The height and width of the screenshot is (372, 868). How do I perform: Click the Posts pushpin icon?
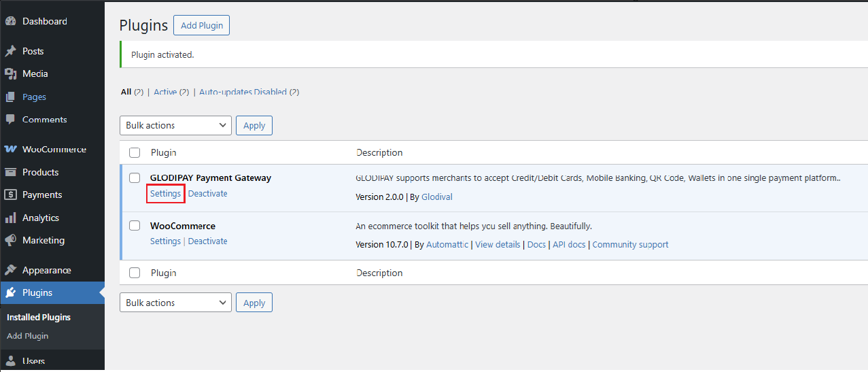10,51
